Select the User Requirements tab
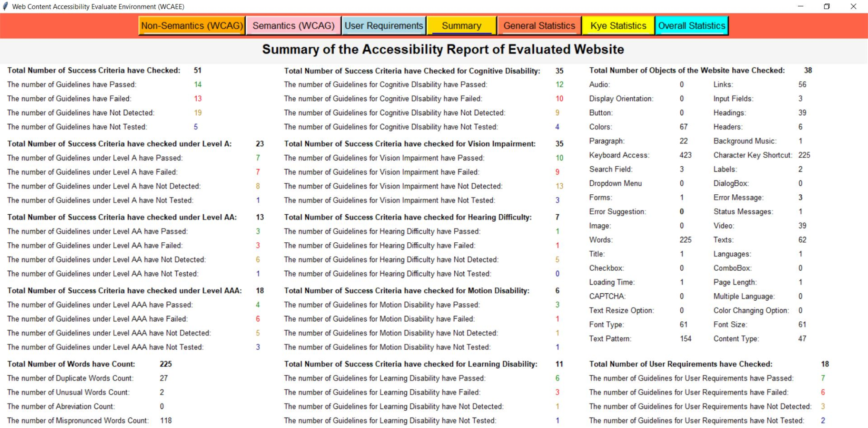868x428 pixels. point(383,26)
